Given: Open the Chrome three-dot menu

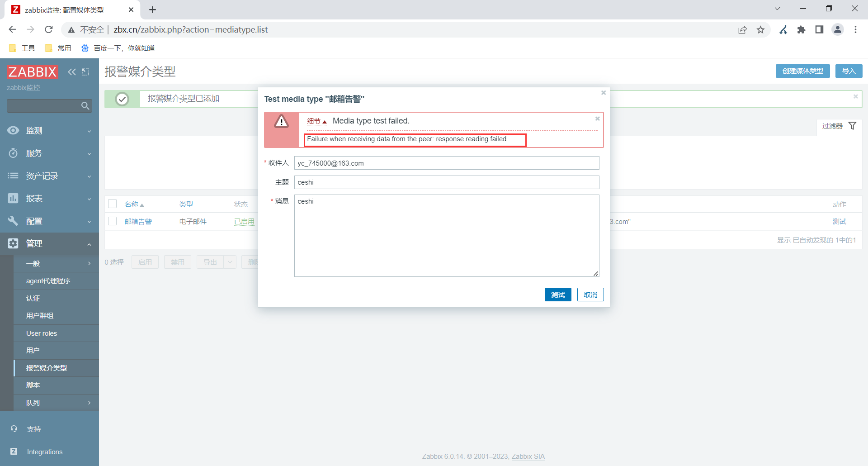Looking at the screenshot, I should pos(855,29).
